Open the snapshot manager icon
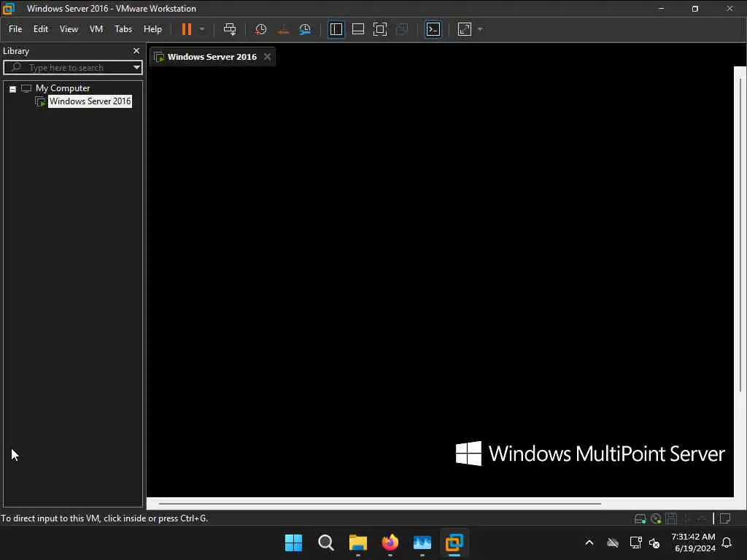 click(305, 29)
